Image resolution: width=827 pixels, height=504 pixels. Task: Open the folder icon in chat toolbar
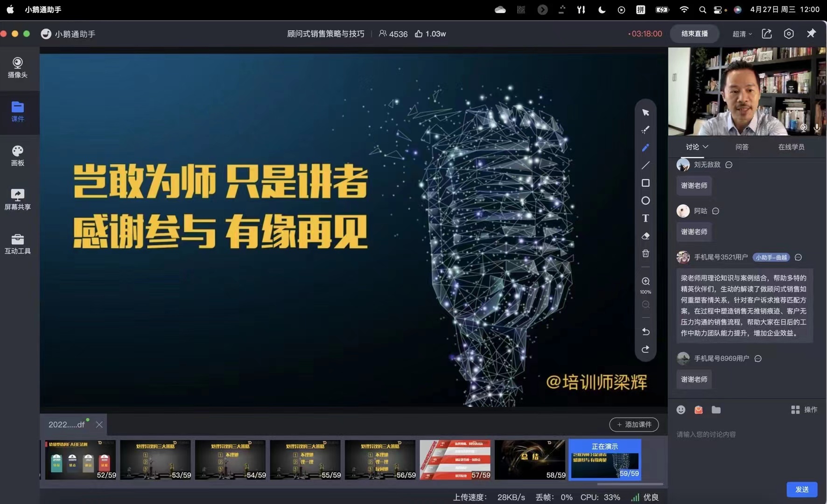(716, 410)
